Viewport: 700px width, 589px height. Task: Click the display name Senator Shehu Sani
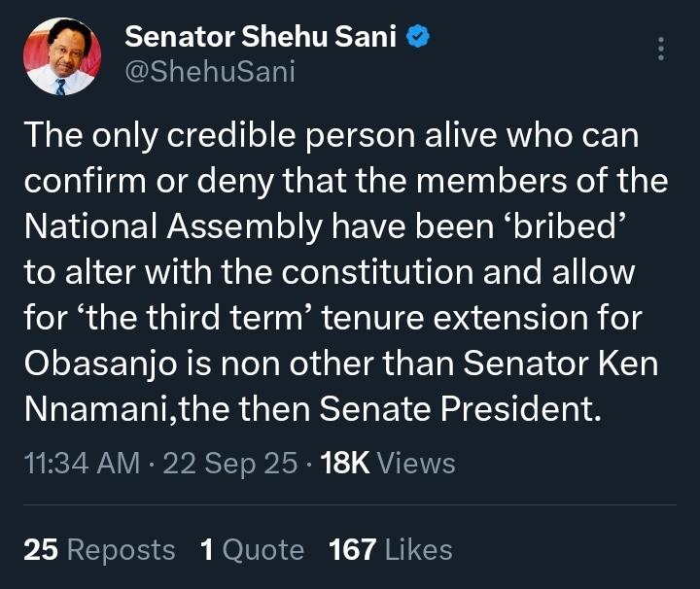(x=262, y=39)
